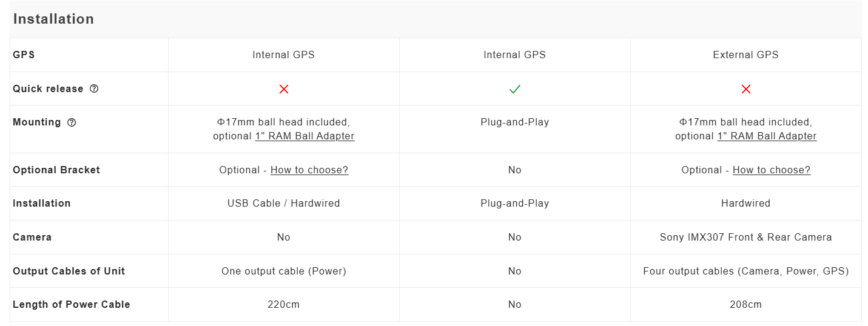
Task: Click the question mark icon next to Mounting
Action: click(x=72, y=122)
